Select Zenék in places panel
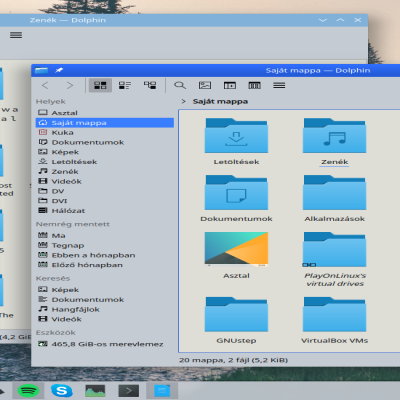Screen dimensions: 400x400 [x=105, y=172]
